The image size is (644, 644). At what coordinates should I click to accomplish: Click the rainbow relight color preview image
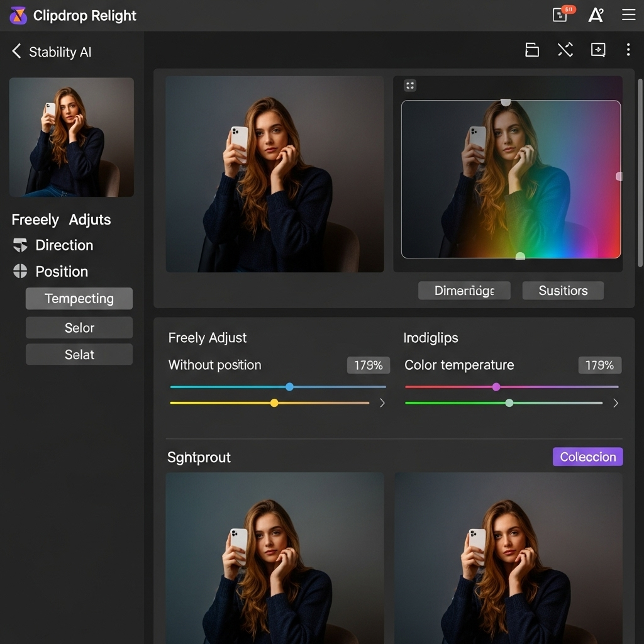tap(511, 179)
